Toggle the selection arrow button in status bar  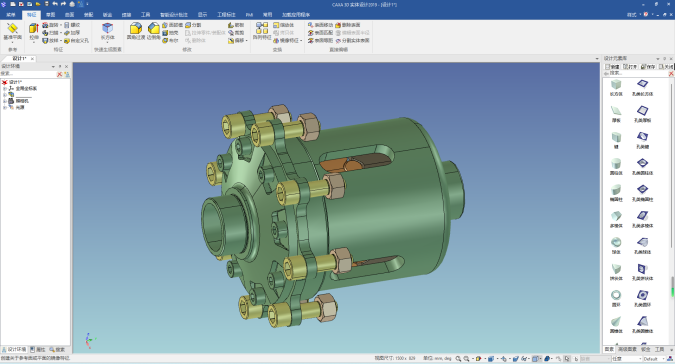tap(567, 358)
